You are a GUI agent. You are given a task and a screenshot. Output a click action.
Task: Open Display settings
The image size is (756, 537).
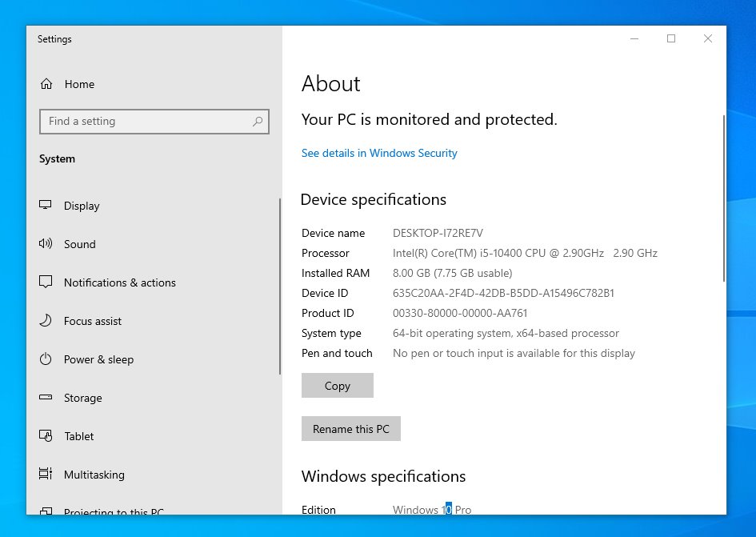(x=82, y=206)
